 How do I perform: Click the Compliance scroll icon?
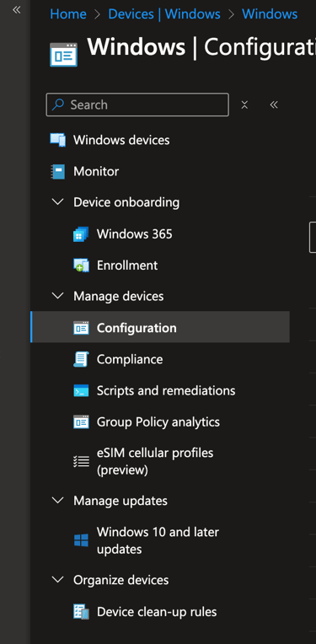[x=81, y=359]
